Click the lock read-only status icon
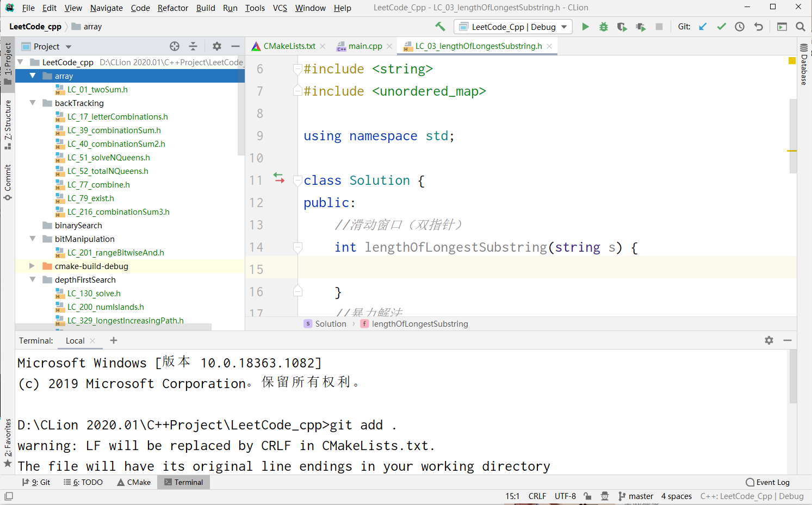The width and height of the screenshot is (812, 505). [x=588, y=496]
